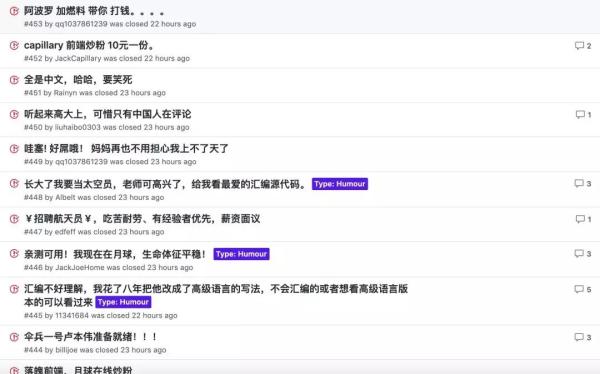
Task: Click closed-issue icon beside issue #448
Action: pyautogui.click(x=14, y=183)
